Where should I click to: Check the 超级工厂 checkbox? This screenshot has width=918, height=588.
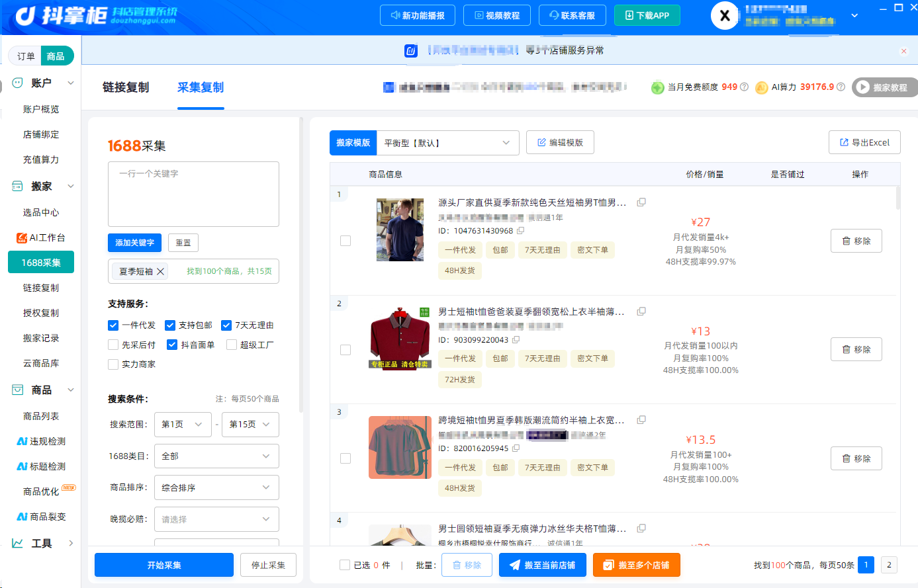[232, 345]
